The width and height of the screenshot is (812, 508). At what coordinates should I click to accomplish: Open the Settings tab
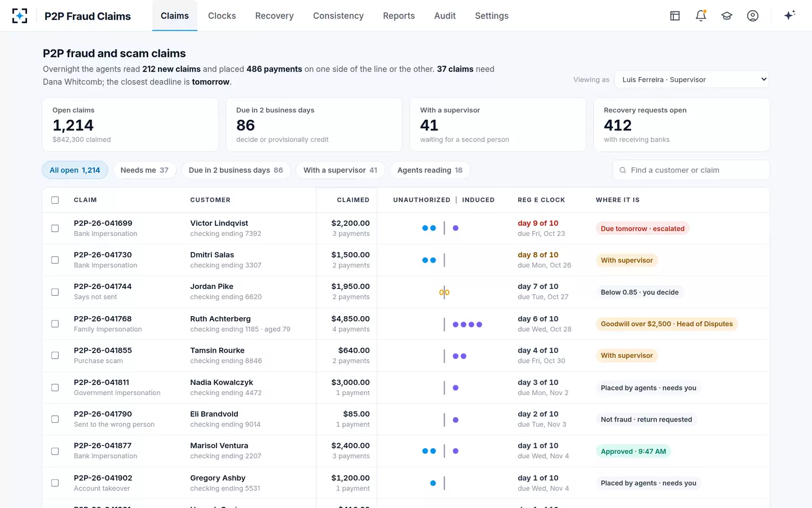492,16
